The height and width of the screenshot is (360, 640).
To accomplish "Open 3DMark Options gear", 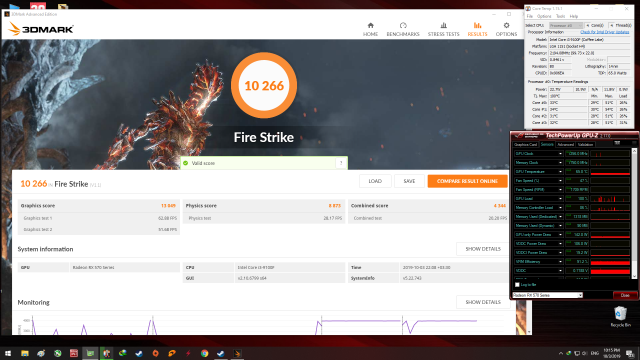I will [x=506, y=29].
